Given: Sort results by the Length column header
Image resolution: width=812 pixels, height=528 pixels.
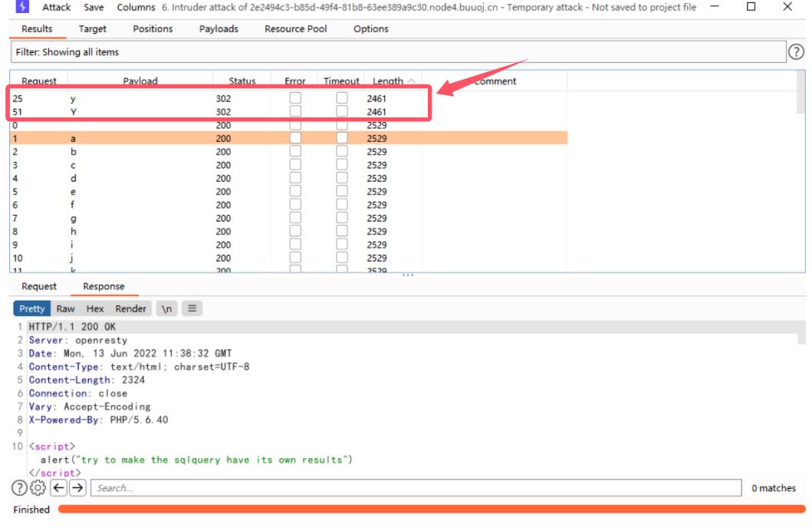Looking at the screenshot, I should 388,81.
